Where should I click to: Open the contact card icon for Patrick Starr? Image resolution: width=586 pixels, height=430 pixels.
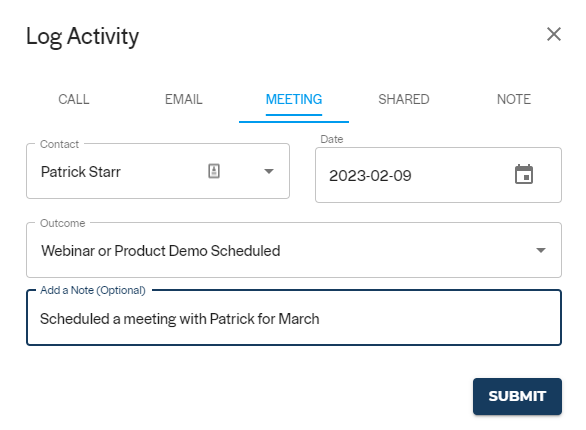[214, 171]
